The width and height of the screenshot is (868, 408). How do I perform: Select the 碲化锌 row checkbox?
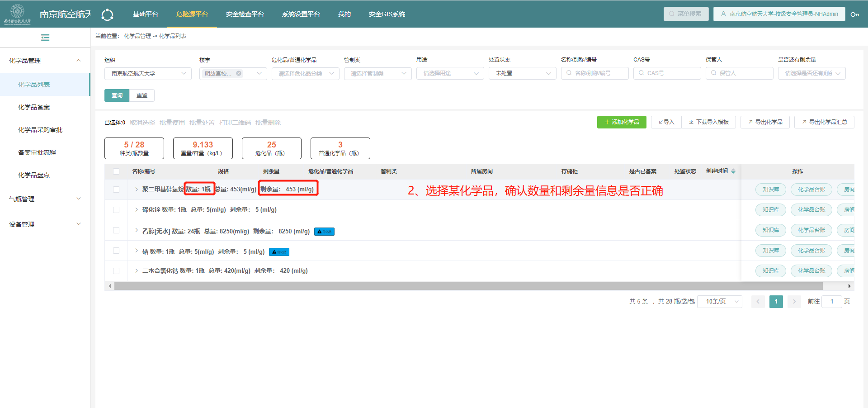116,210
